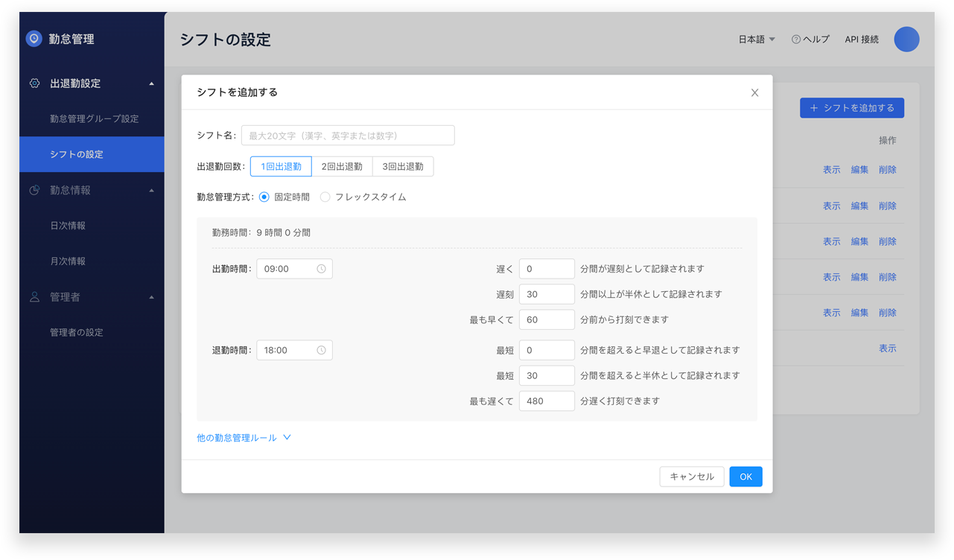954x560 pixels.
Task: Open the user avatar in header
Action: pos(906,39)
